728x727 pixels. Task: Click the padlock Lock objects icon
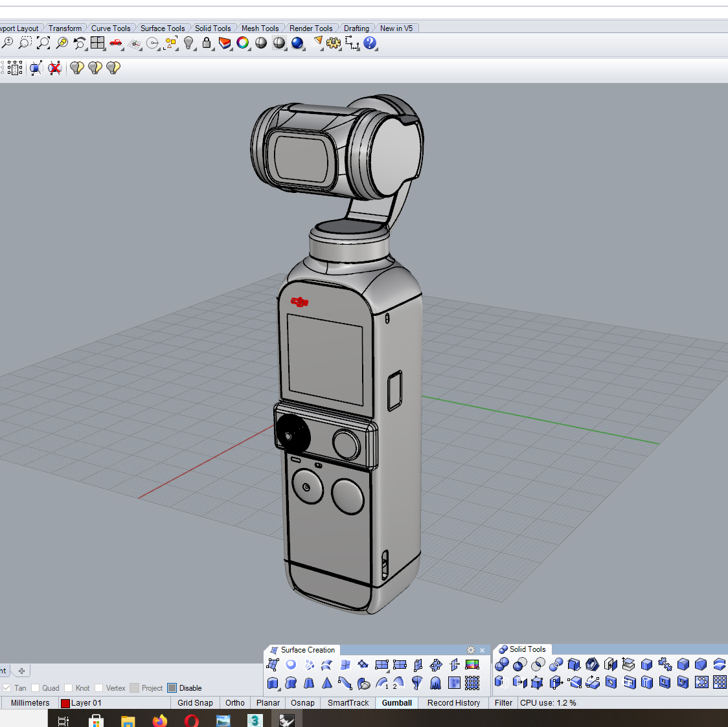[x=207, y=43]
